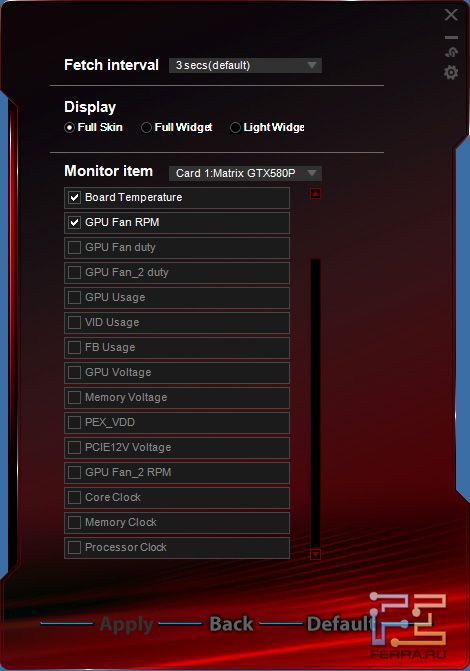The width and height of the screenshot is (470, 671).
Task: Select the Light Widget display option
Action: click(235, 128)
